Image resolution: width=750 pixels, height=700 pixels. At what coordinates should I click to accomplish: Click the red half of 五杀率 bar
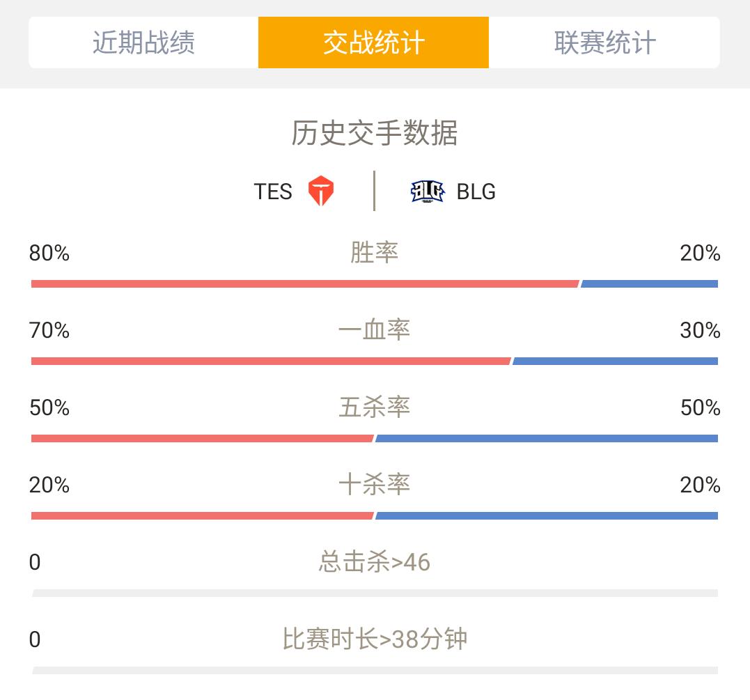tap(203, 439)
